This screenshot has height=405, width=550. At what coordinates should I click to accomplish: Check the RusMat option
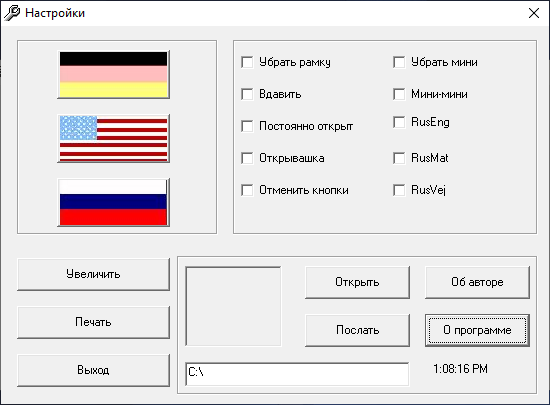(x=399, y=158)
